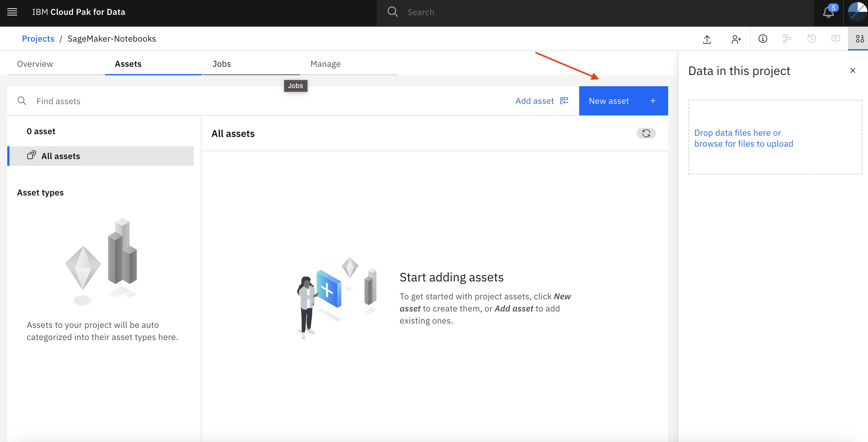Click the global search magnifier icon

tap(393, 12)
